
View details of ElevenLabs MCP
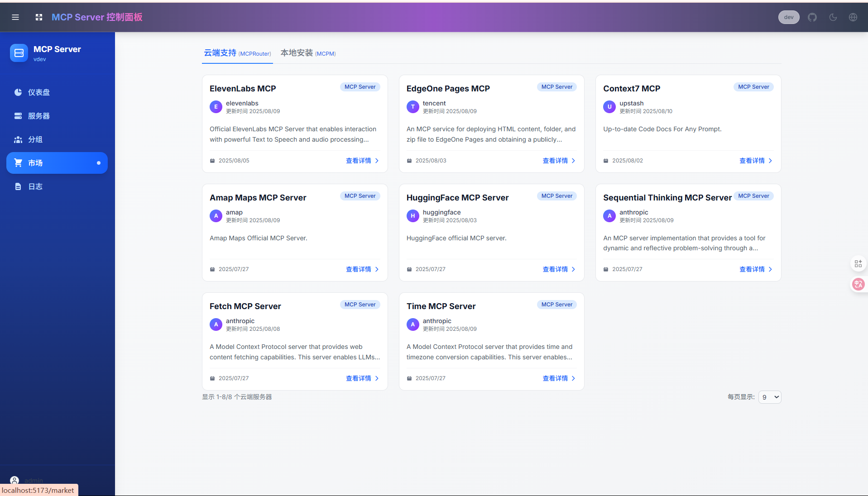click(x=362, y=161)
